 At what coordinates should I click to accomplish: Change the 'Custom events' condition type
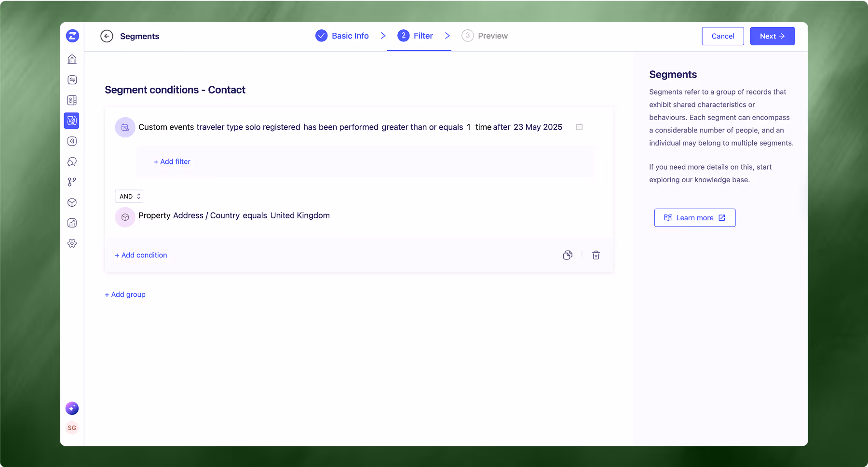[x=166, y=127]
